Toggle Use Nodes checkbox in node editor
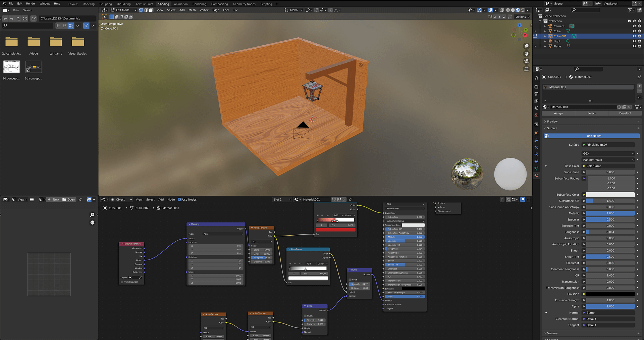Image resolution: width=644 pixels, height=340 pixels. pyautogui.click(x=180, y=200)
